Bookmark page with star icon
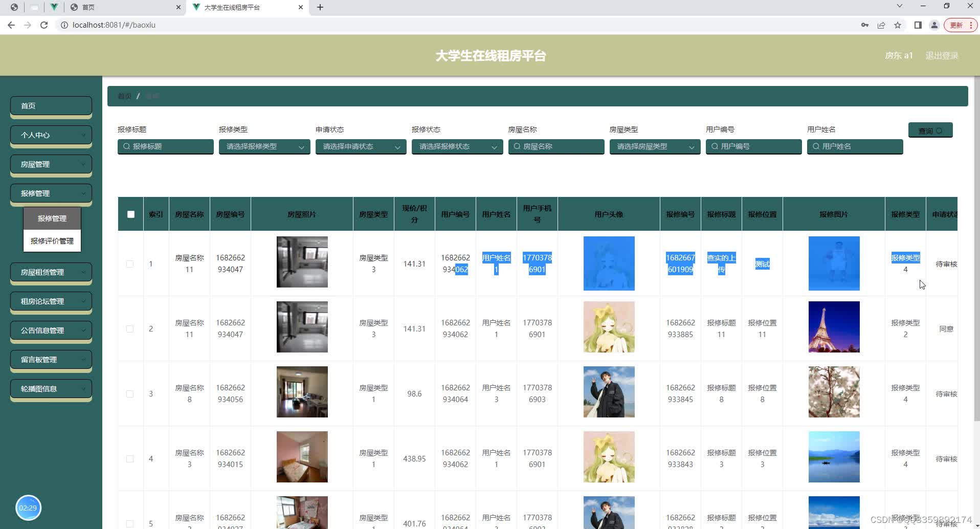The width and height of the screenshot is (980, 529). click(x=898, y=25)
